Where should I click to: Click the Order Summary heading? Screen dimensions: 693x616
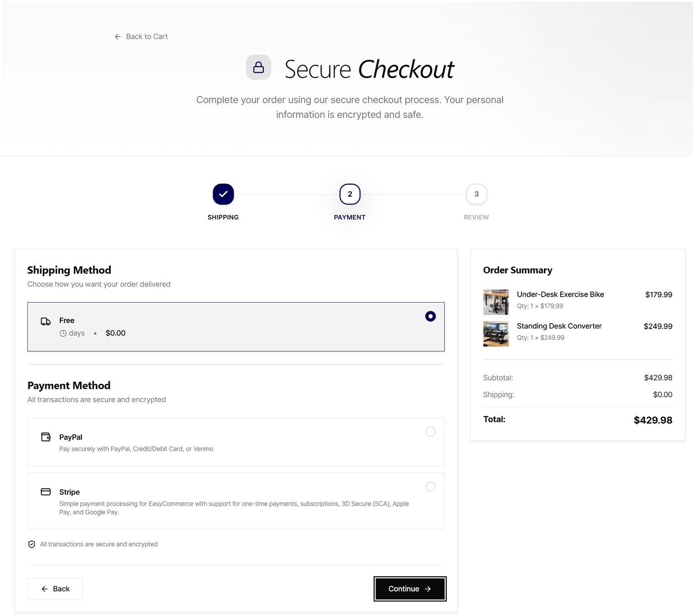[x=518, y=270]
